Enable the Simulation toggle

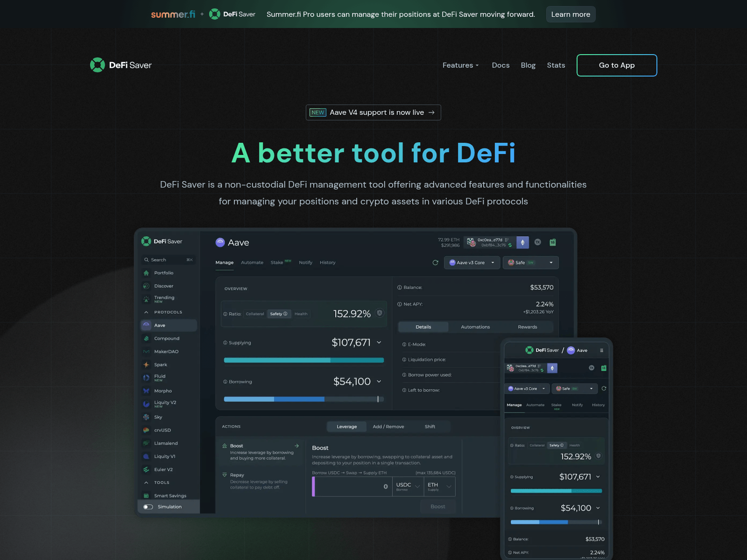[x=148, y=506]
